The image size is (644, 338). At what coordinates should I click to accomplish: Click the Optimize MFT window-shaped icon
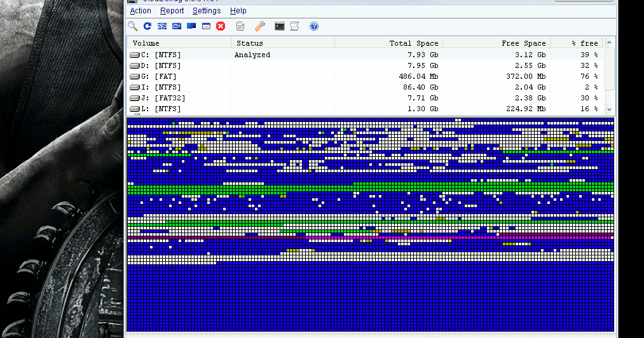click(206, 26)
